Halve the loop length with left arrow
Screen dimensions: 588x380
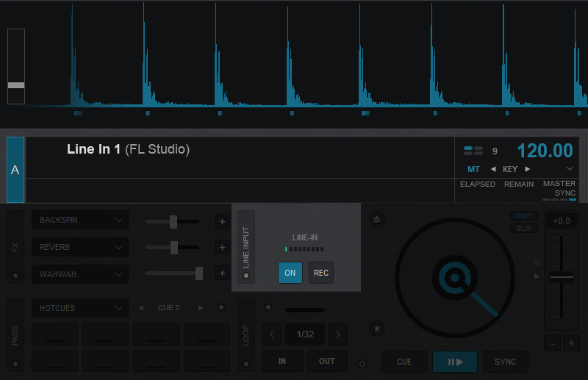273,334
